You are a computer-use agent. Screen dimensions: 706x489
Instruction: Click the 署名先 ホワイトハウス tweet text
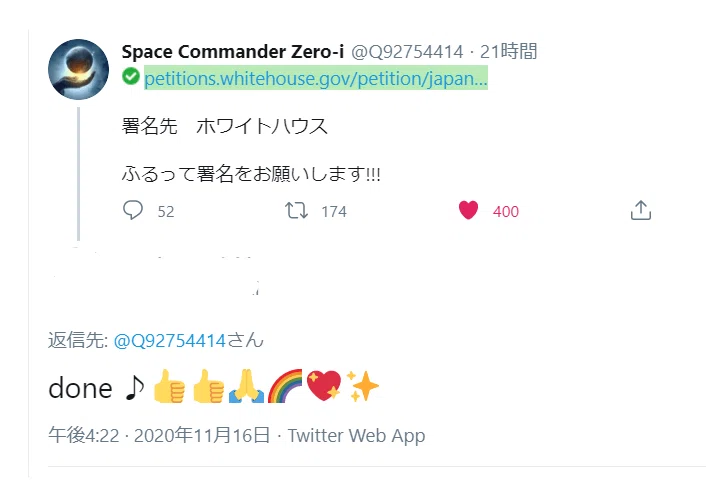pyautogui.click(x=224, y=126)
